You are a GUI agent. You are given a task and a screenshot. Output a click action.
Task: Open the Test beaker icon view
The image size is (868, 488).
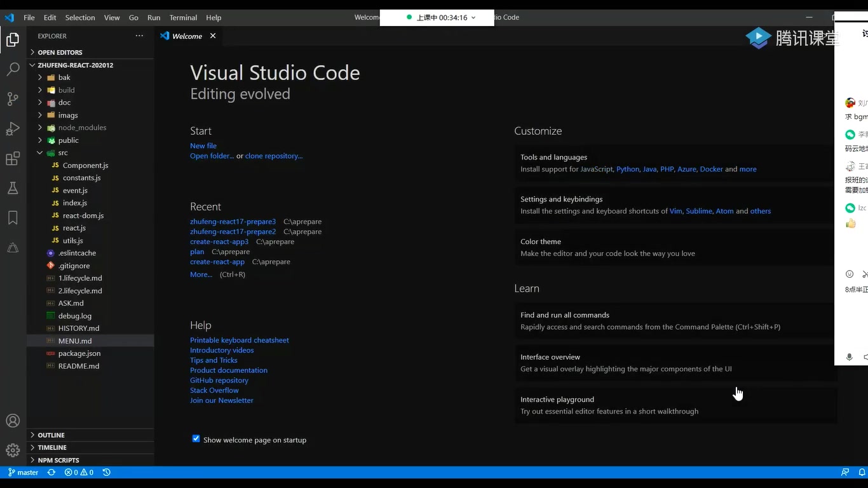point(13,188)
